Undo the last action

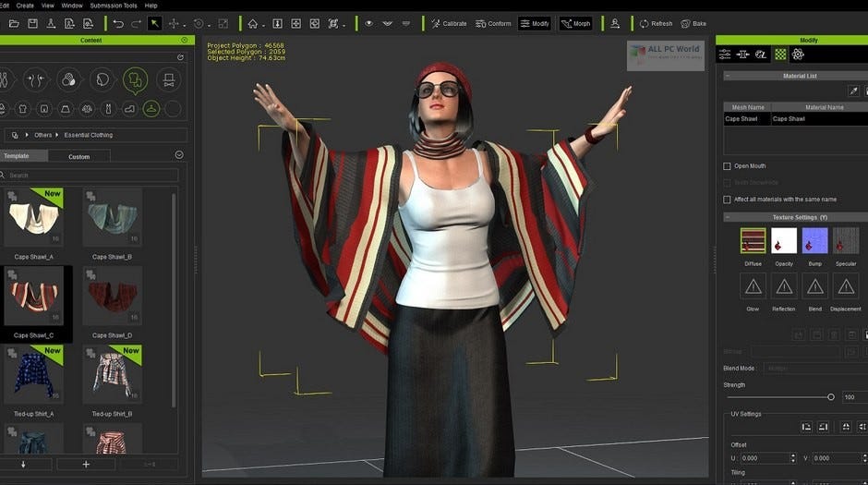point(118,24)
